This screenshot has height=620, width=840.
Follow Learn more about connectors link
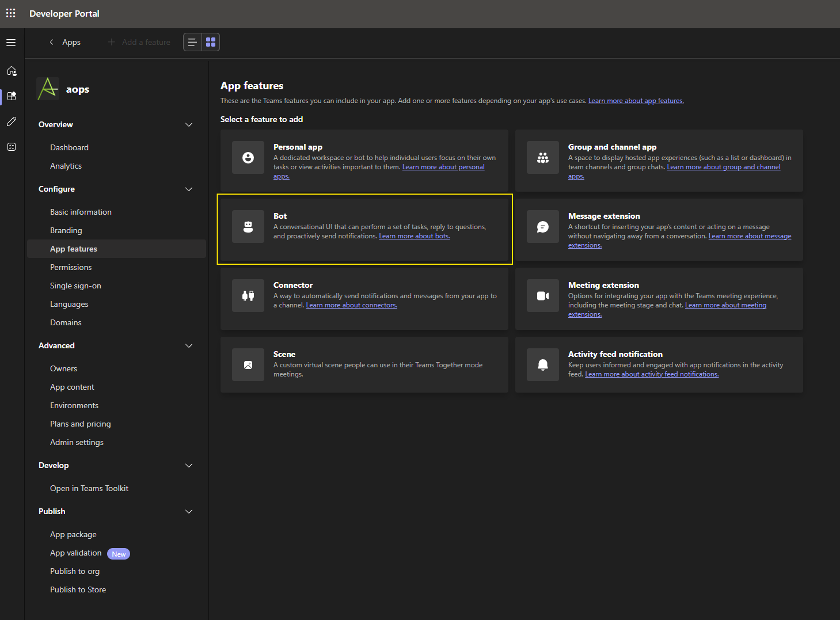pos(351,305)
